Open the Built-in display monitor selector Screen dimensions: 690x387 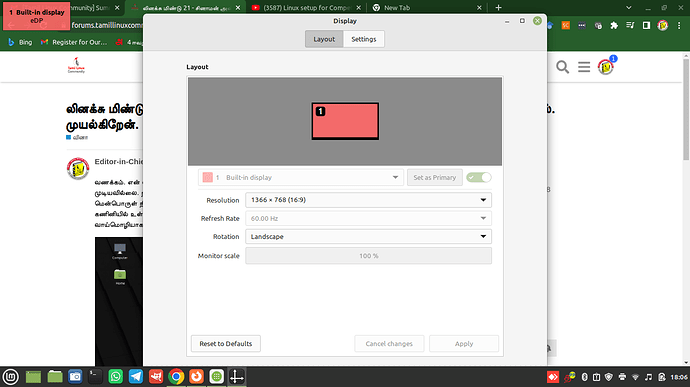[301, 177]
